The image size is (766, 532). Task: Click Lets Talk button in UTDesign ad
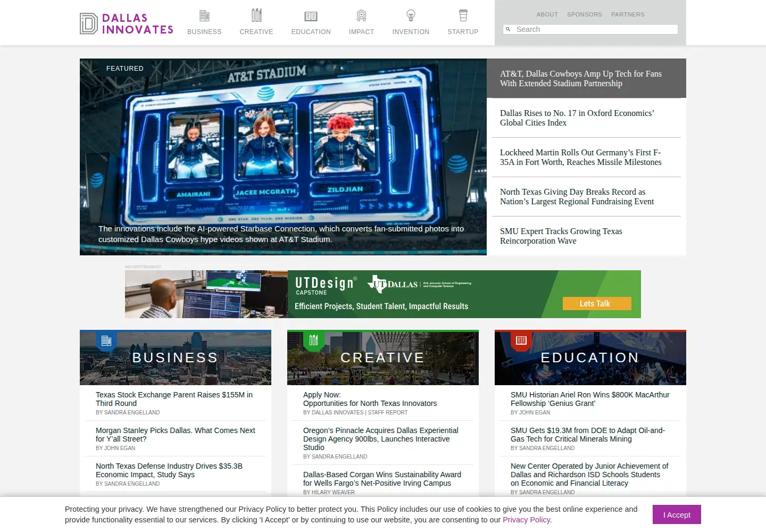click(x=597, y=303)
